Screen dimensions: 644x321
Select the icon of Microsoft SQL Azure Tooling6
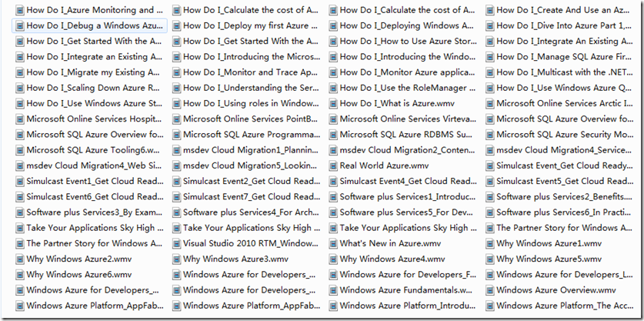pos(20,150)
